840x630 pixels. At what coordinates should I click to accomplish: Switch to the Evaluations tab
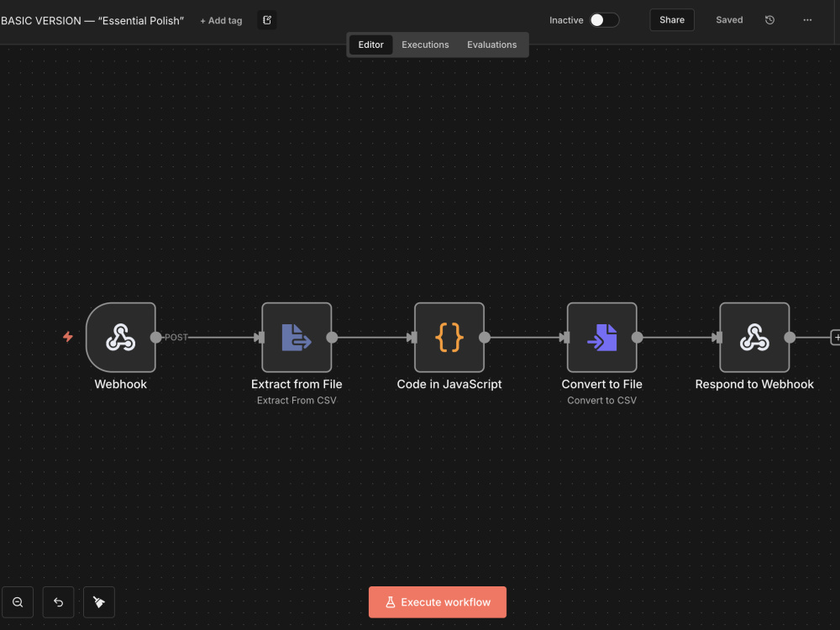pyautogui.click(x=491, y=45)
